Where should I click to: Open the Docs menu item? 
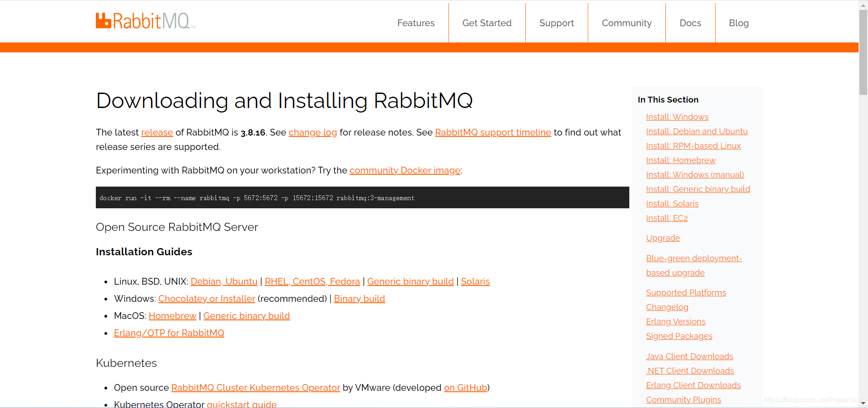[x=690, y=23]
